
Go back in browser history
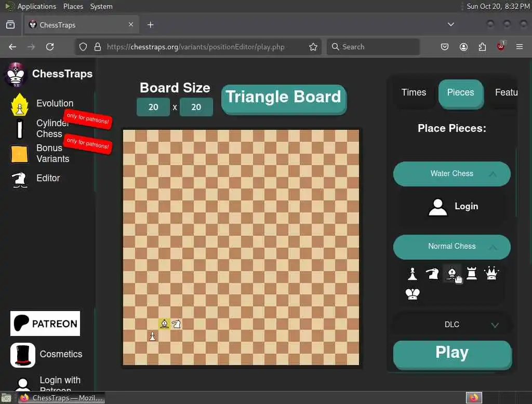pyautogui.click(x=12, y=47)
